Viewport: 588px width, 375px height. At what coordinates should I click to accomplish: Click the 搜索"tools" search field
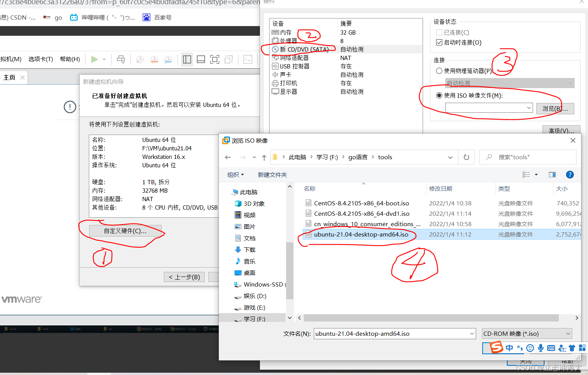pyautogui.click(x=528, y=157)
